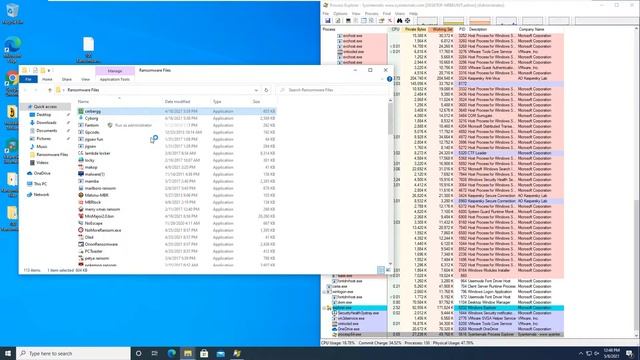Switch to details view icon in status bar
This screenshot has width=640, height=360.
tap(381, 270)
